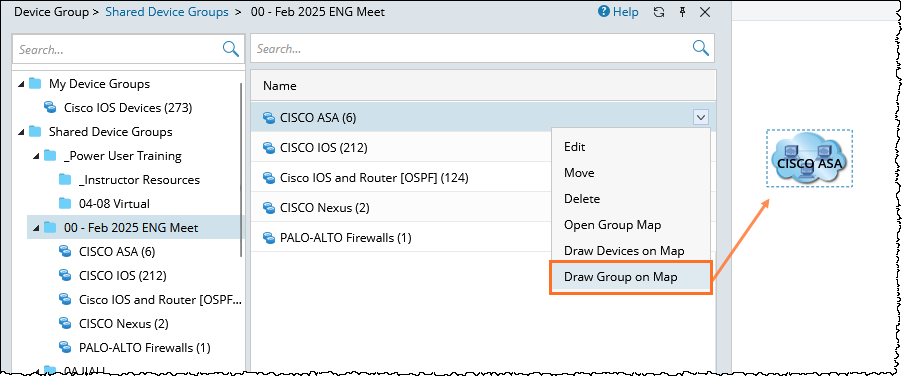Focus the device group tree search field
Screen dimensions: 903x377
pos(118,49)
